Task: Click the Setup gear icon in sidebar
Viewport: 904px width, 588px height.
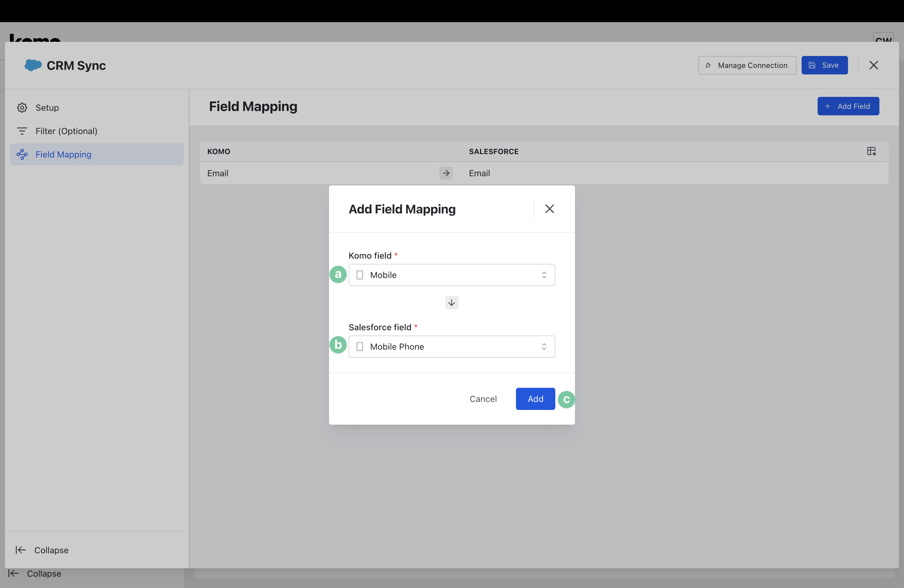Action: (22, 108)
